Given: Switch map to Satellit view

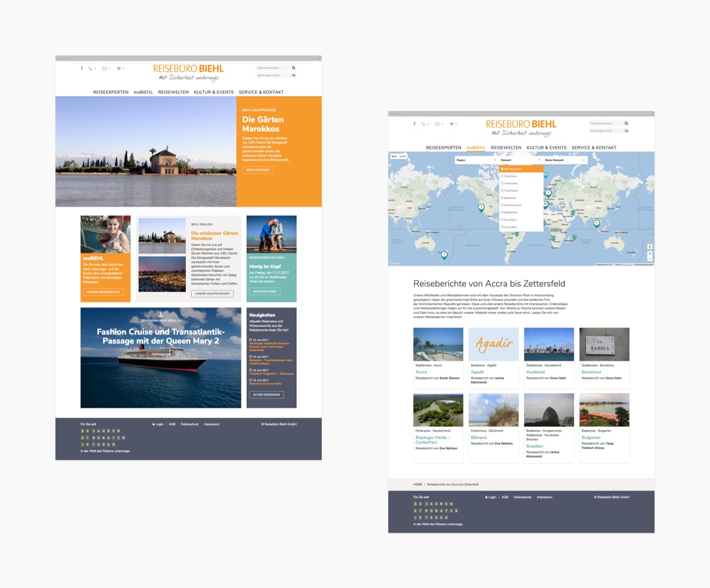Looking at the screenshot, I should point(403,156).
